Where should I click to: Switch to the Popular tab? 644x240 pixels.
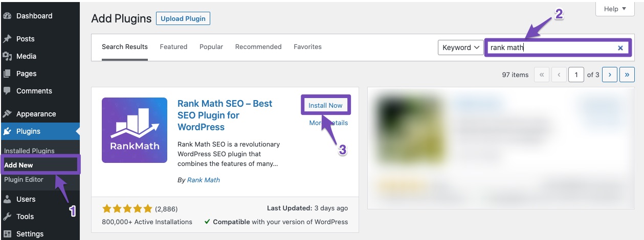(211, 46)
